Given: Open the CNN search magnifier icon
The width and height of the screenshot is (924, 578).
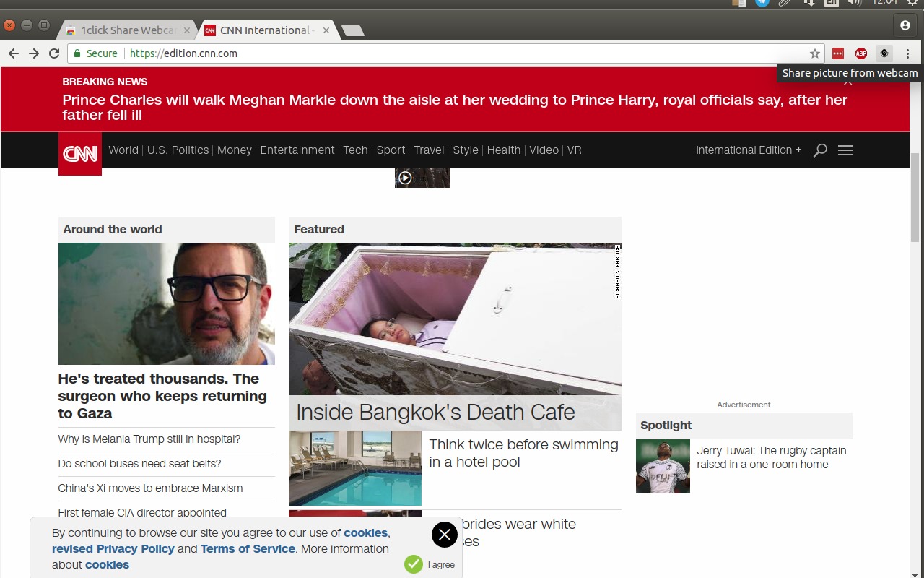Looking at the screenshot, I should (x=820, y=150).
